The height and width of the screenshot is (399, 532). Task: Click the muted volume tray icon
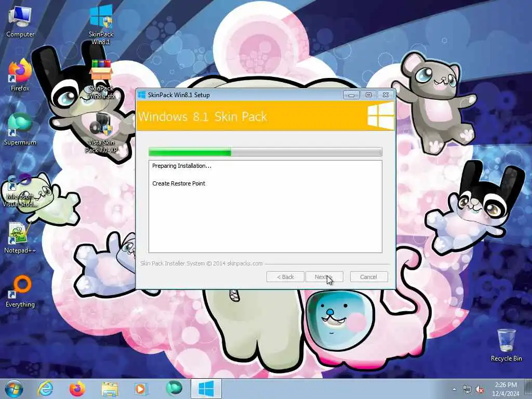(x=480, y=390)
